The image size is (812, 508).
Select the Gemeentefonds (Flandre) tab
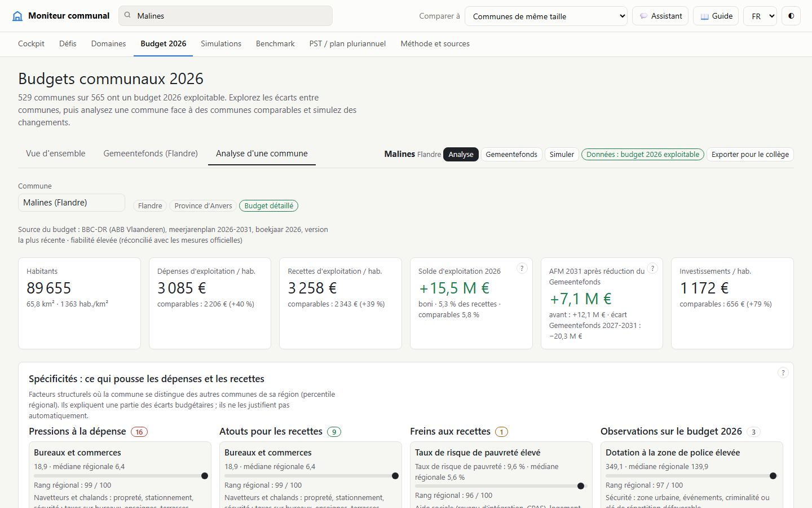(x=151, y=154)
